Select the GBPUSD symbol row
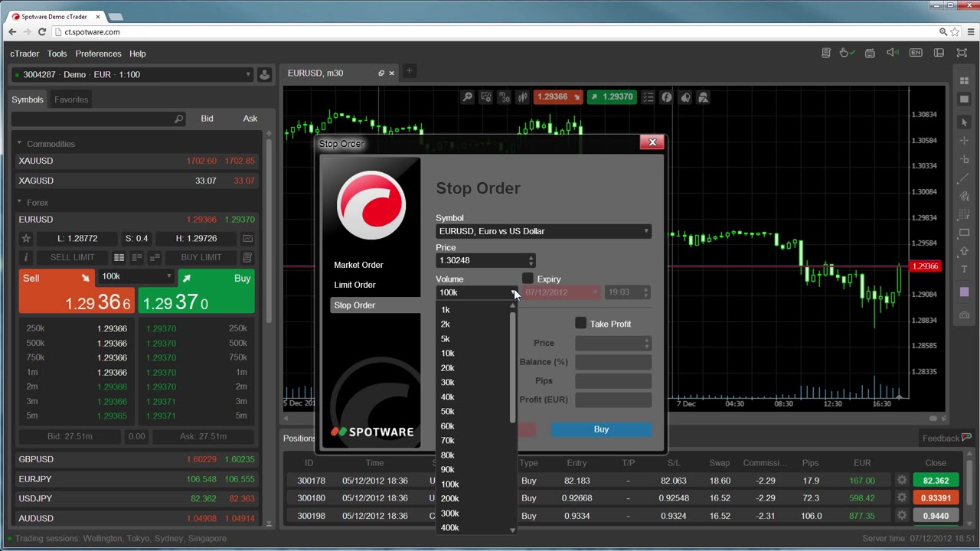This screenshot has width=980, height=551. tap(136, 459)
